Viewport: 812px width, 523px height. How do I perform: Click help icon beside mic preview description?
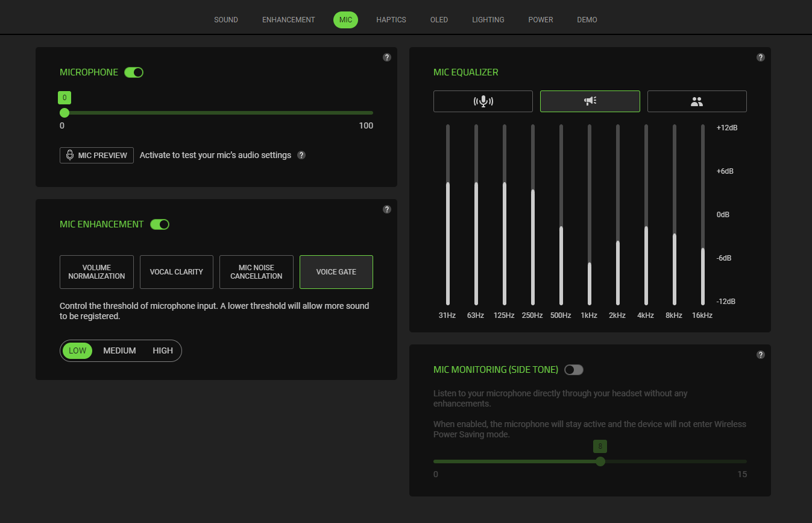pyautogui.click(x=301, y=155)
